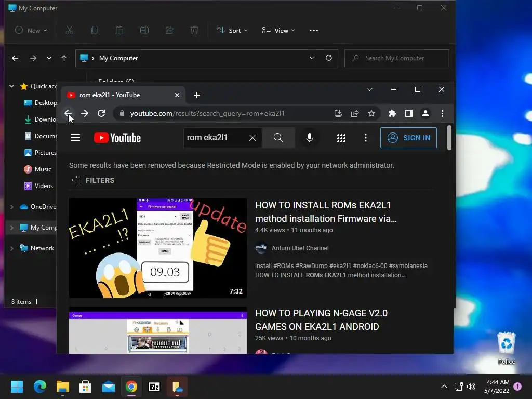This screenshot has height=399, width=532.
Task: Open Explorer recent locations chevron
Action: click(x=49, y=58)
